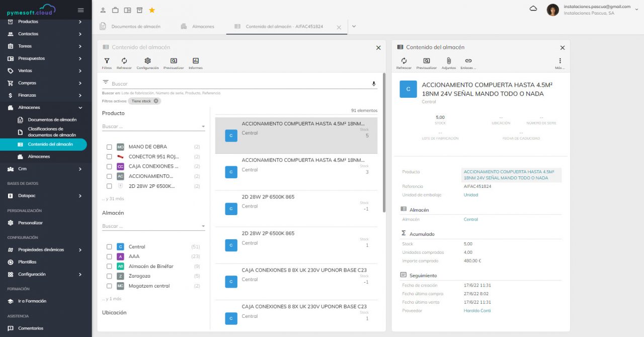Open the Producto Buscar dropdown
Viewport: 644px width, 337px height.
click(x=153, y=126)
